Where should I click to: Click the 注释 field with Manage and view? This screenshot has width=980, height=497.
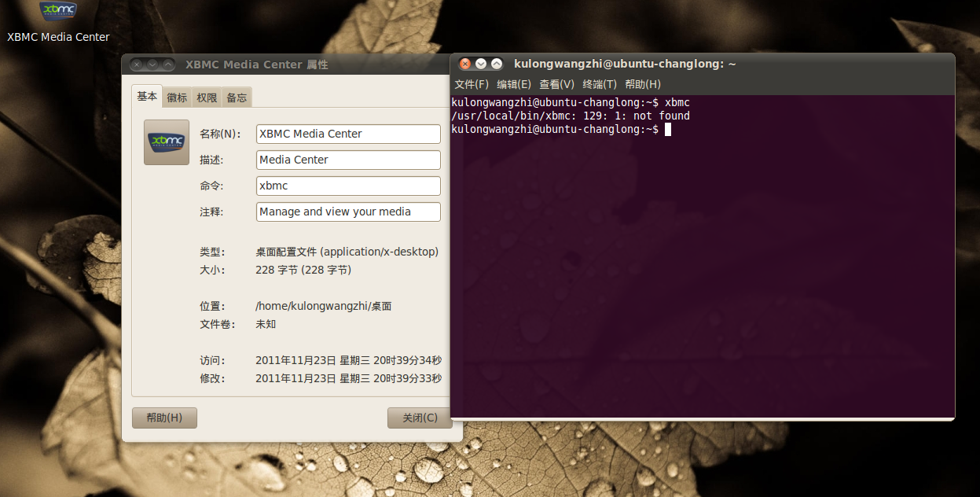point(348,212)
